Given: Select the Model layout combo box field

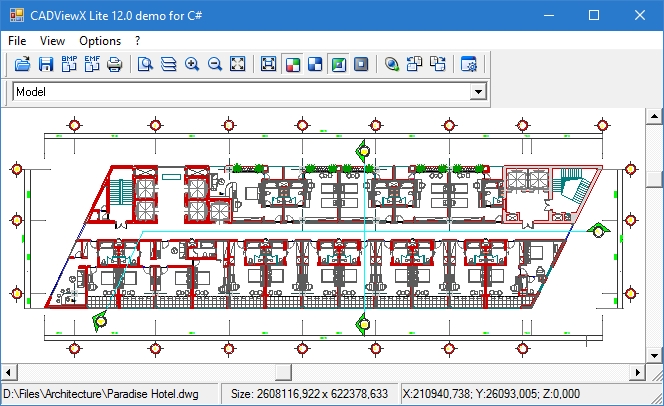Looking at the screenshot, I should coord(240,92).
